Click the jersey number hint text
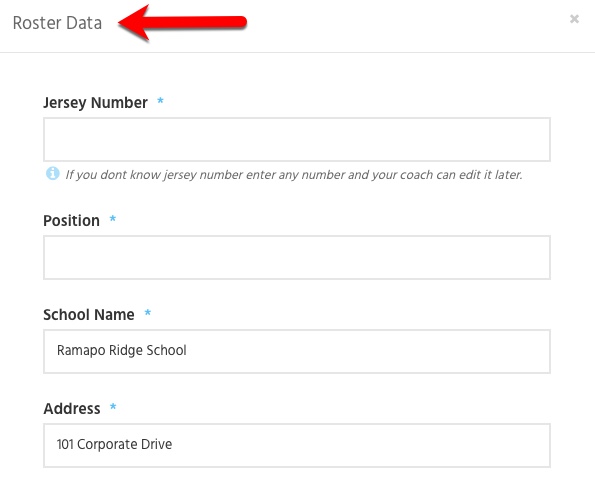The width and height of the screenshot is (595, 482). click(x=294, y=175)
